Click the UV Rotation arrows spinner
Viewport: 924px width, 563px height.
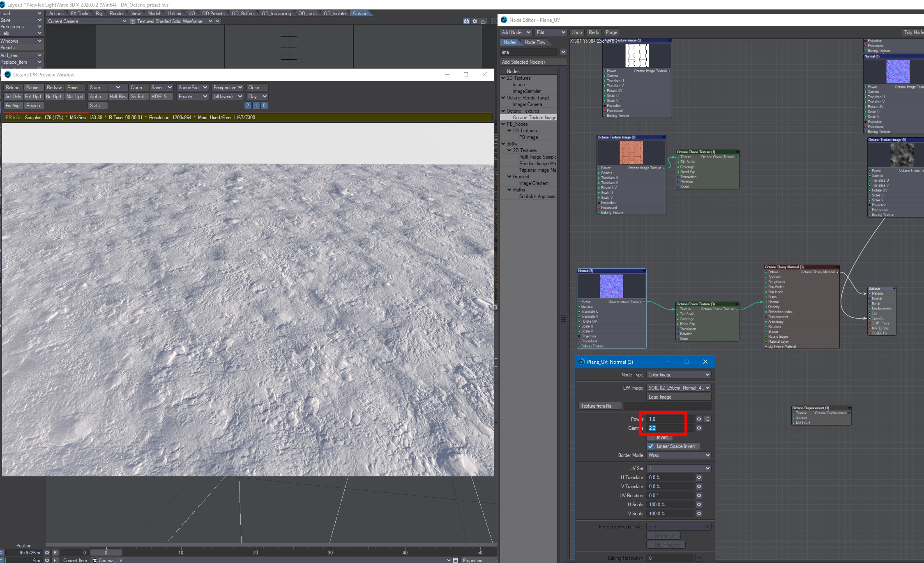click(x=699, y=496)
